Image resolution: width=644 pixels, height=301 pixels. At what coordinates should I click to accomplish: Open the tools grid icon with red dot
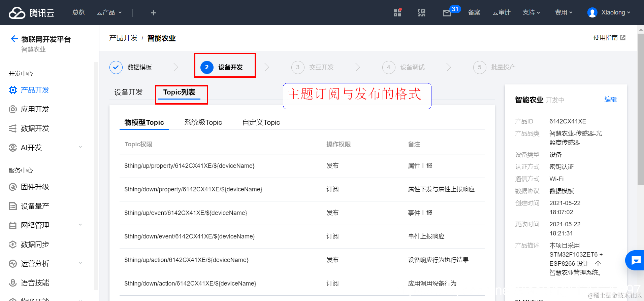click(x=397, y=12)
